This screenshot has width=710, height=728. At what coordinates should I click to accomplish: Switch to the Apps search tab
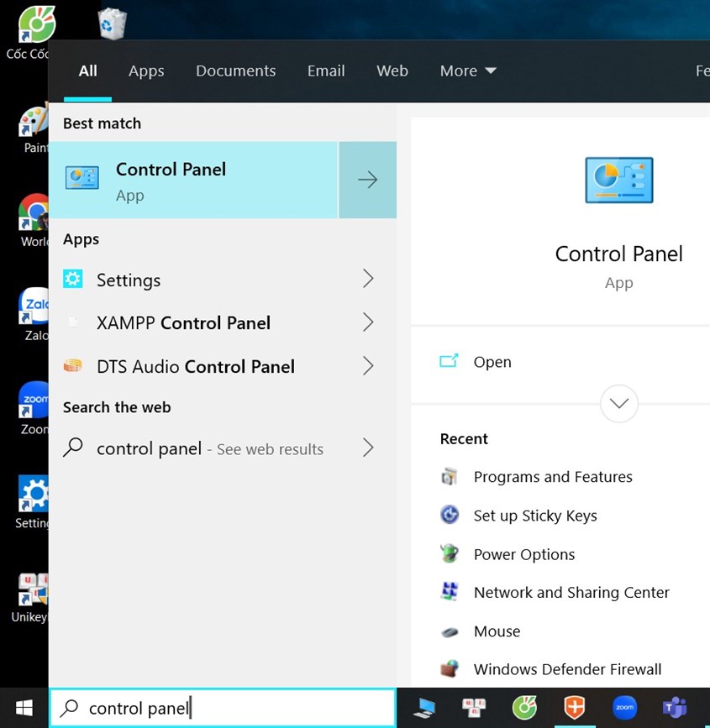(146, 71)
